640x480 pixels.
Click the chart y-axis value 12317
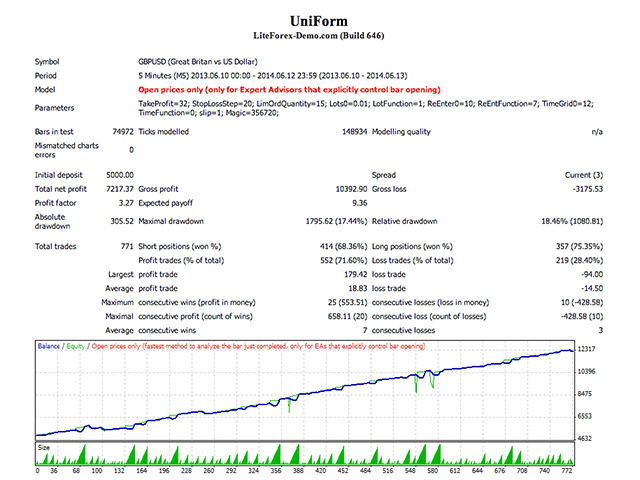[x=586, y=349]
